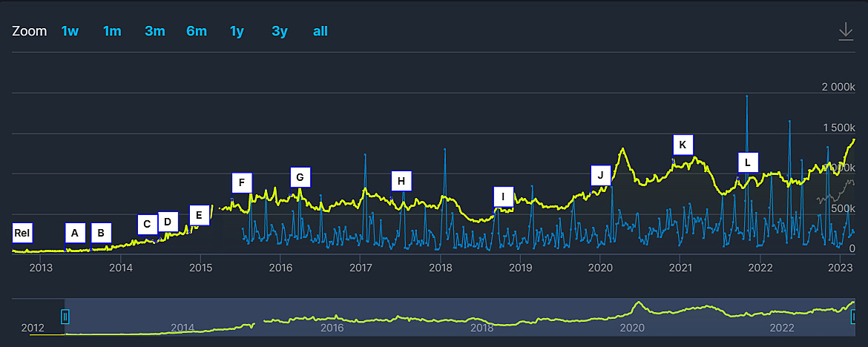Open event flag I
Image resolution: width=868 pixels, height=347 pixels.
tap(503, 196)
